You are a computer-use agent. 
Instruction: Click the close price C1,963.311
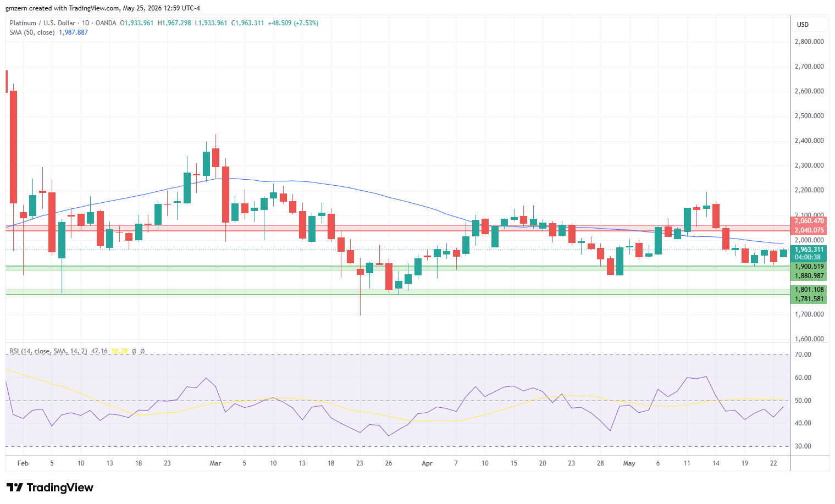248,23
